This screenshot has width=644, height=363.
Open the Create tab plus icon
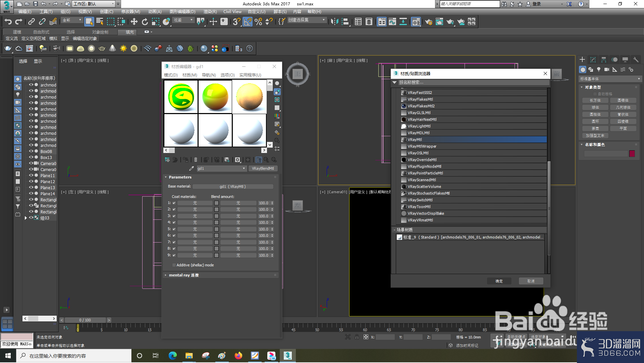click(582, 59)
